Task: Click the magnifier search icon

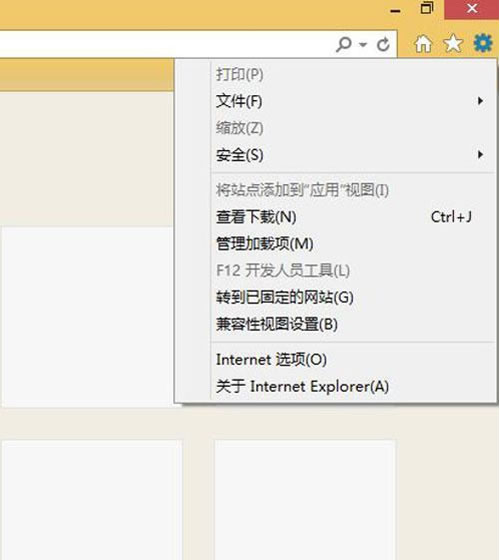Action: pos(344,44)
